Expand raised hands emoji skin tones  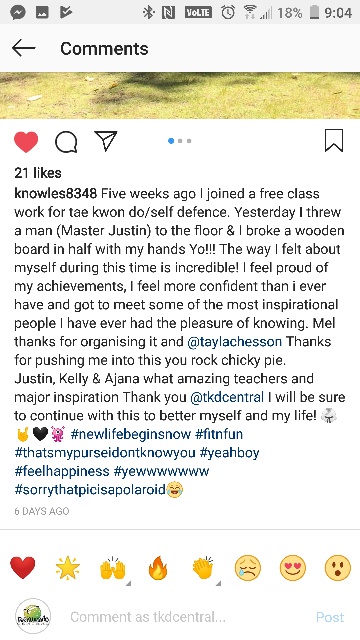tap(113, 569)
